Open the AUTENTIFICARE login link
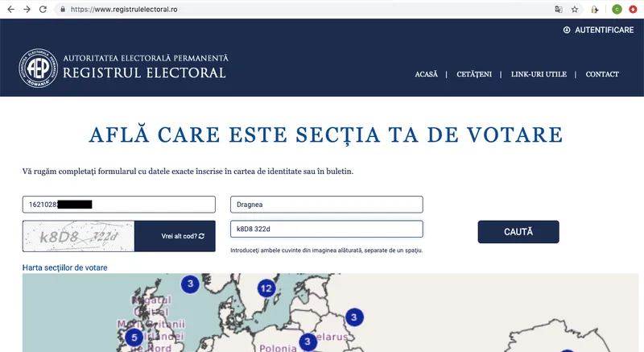Viewport: 644px width, 352px height. click(x=599, y=30)
